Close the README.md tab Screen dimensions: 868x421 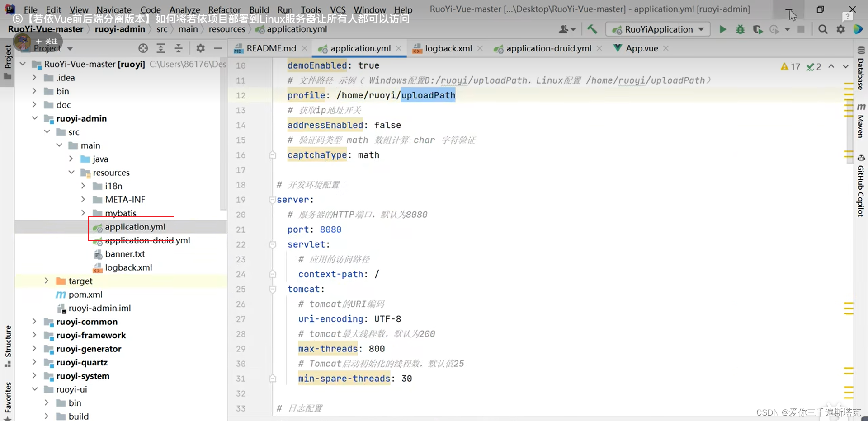click(x=305, y=48)
